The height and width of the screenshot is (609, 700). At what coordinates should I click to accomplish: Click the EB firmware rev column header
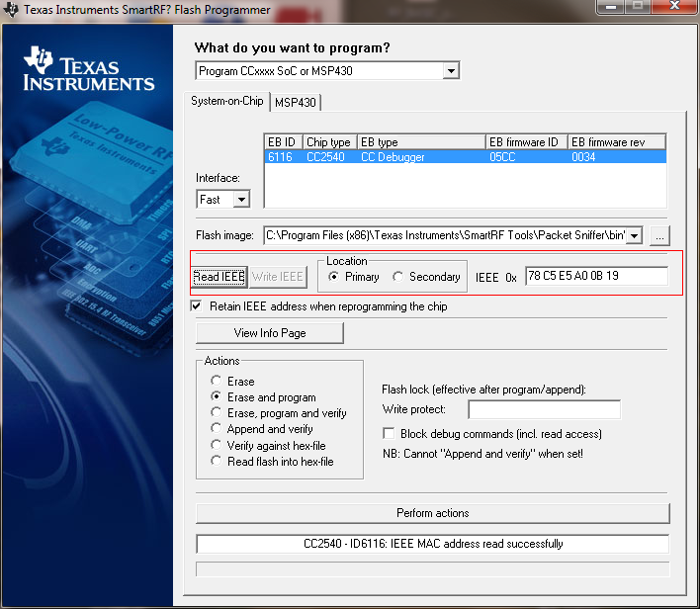pyautogui.click(x=617, y=142)
